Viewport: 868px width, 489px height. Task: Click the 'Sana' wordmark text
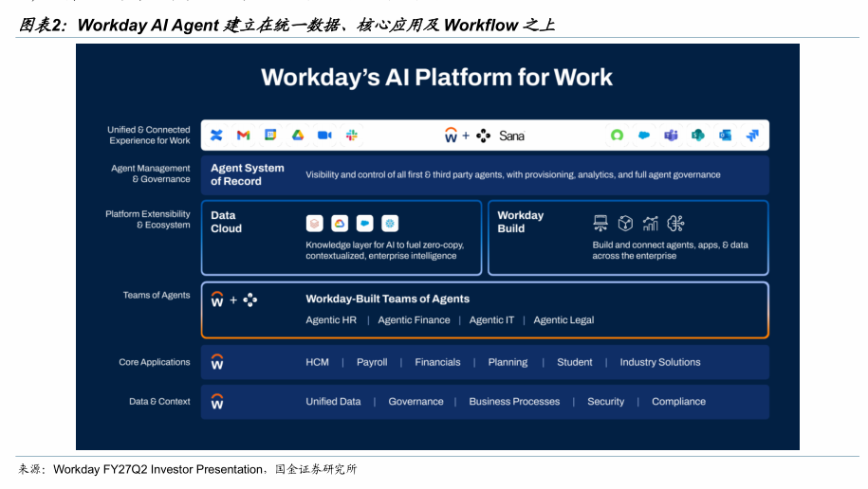coord(511,136)
